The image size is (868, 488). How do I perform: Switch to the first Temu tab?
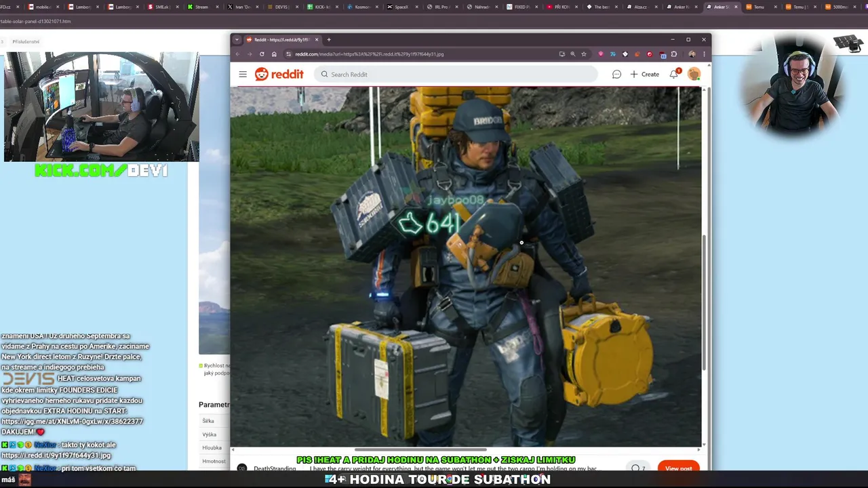[x=758, y=7]
